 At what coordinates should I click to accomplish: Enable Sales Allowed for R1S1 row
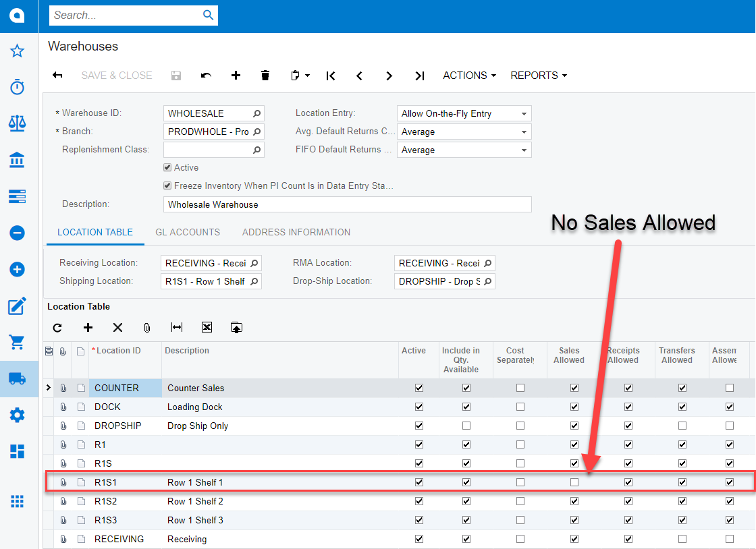click(574, 482)
